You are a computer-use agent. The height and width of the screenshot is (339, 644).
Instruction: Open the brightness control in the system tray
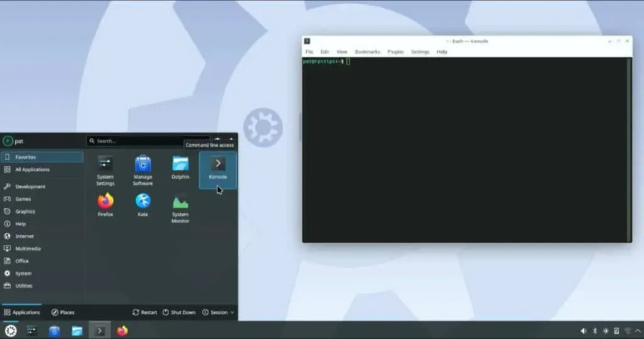(x=606, y=331)
